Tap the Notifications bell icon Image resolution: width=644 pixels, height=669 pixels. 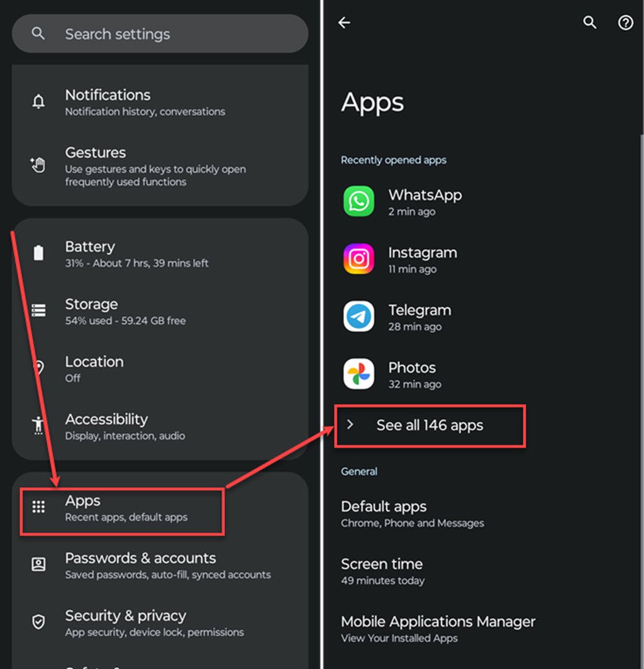click(x=38, y=101)
